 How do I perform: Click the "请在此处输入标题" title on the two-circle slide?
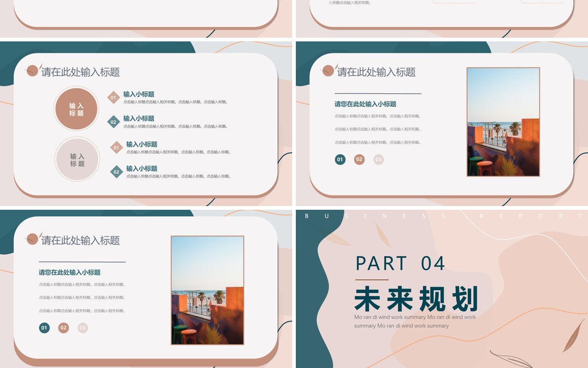(x=80, y=72)
